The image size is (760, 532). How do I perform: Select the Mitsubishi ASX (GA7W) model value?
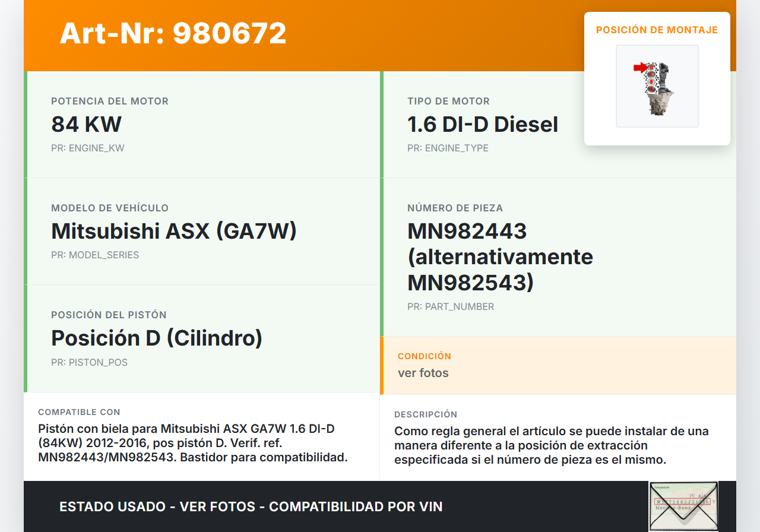[174, 231]
